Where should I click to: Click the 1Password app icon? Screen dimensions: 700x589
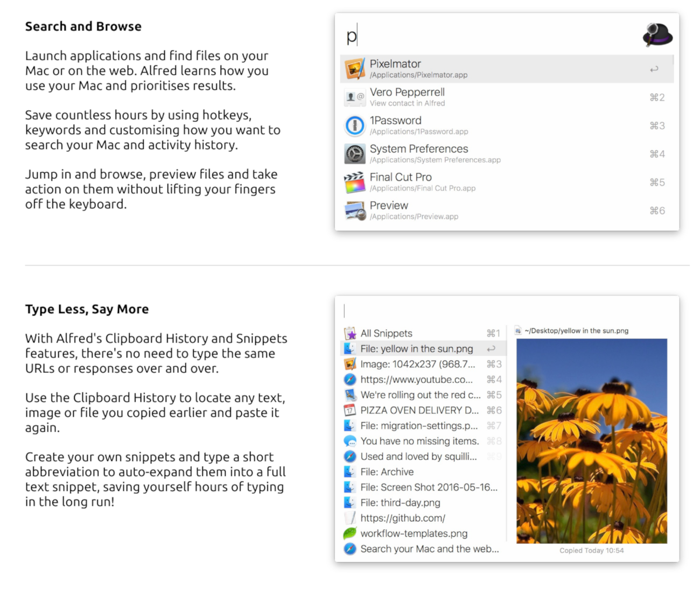pyautogui.click(x=355, y=125)
